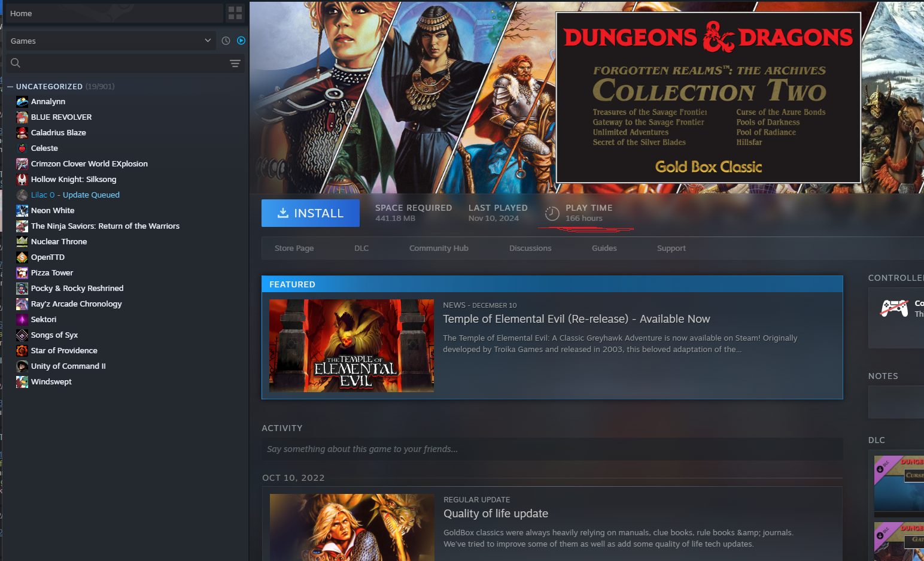Viewport: 924px width, 561px height.
Task: Click the blue INSTALL button
Action: (311, 213)
